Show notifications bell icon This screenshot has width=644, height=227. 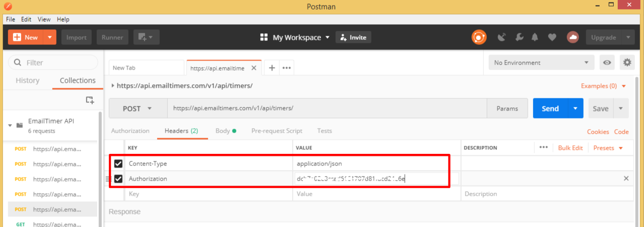pos(535,37)
